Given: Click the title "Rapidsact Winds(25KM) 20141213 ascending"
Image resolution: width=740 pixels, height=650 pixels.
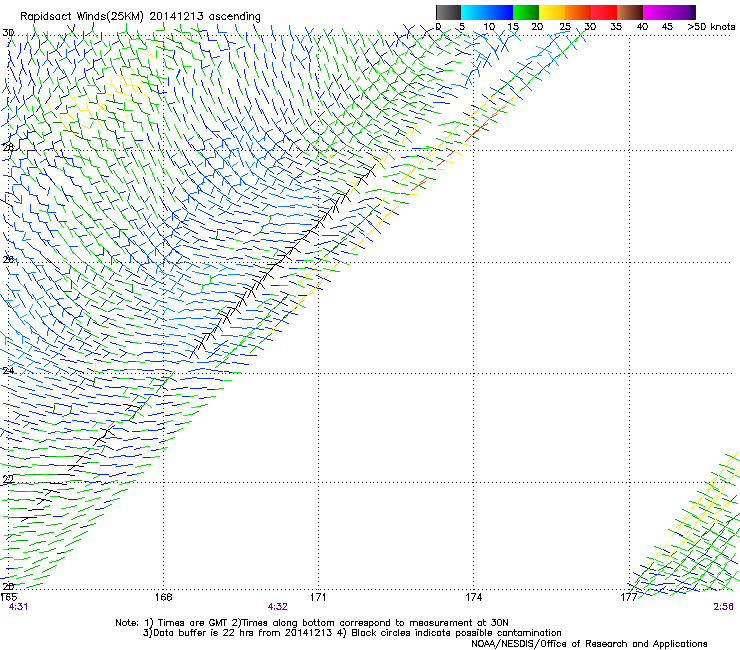Looking at the screenshot, I should (x=140, y=16).
